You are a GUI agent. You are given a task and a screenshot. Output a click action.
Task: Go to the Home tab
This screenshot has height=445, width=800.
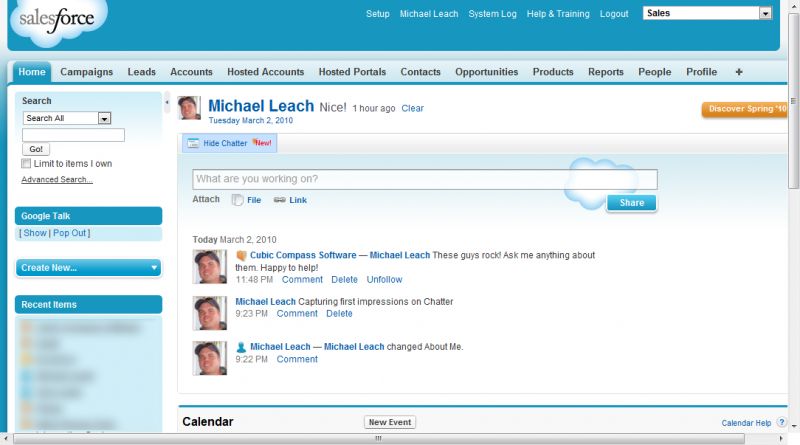pos(32,72)
